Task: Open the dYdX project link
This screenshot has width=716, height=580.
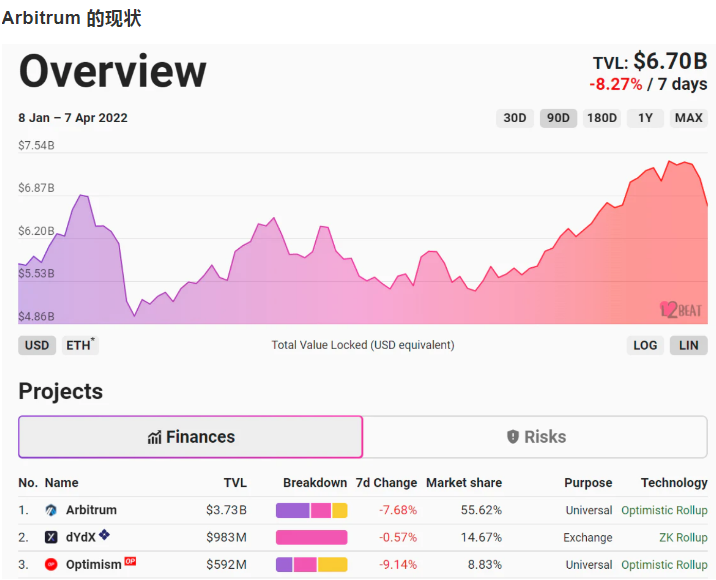Action: (81, 538)
